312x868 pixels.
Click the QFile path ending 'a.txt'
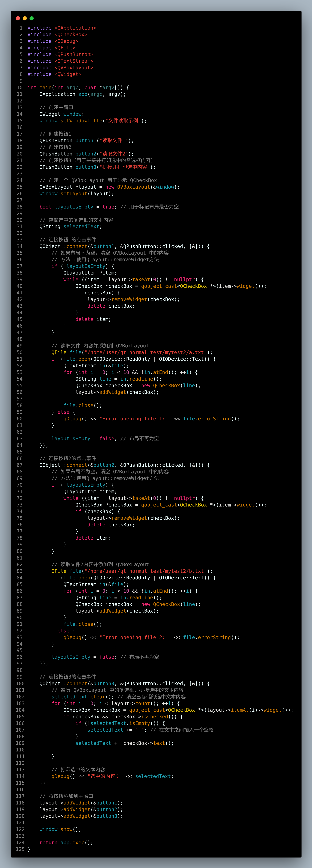132,352
